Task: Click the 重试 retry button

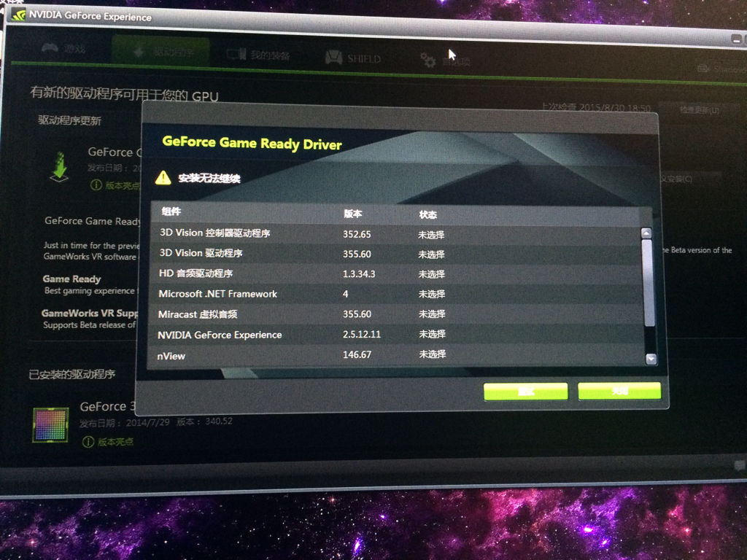Action: pos(525,392)
